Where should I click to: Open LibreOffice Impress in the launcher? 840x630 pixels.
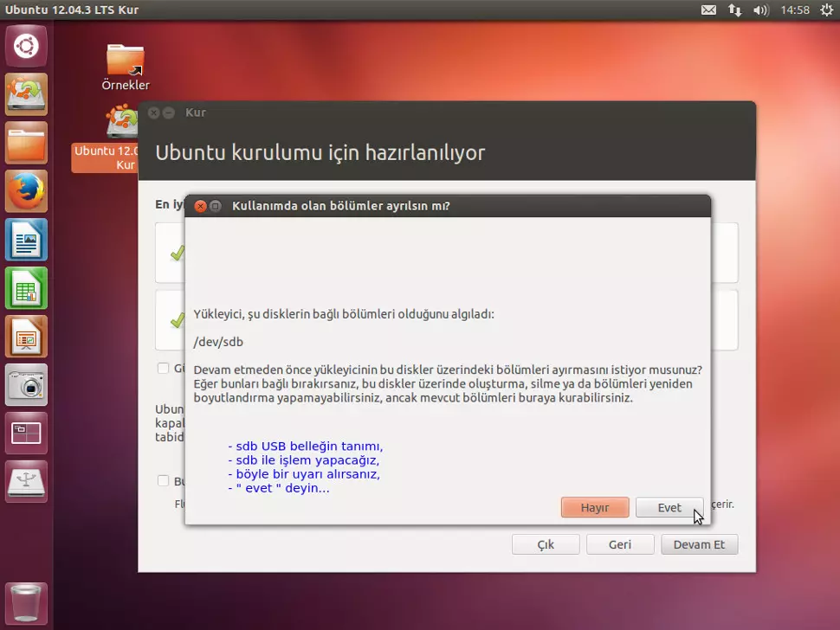[x=26, y=337]
